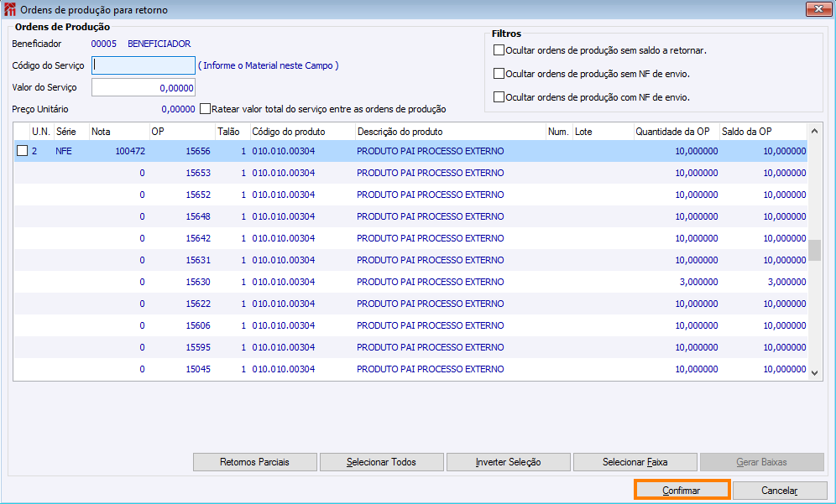836x504 pixels.
Task: Select the row with OP 15045
Action: tap(410, 369)
